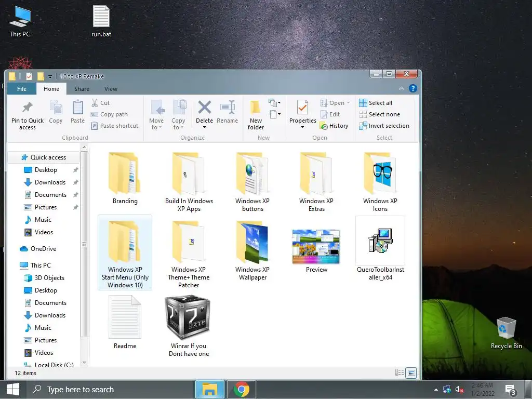
Task: Select the Windows XP Icons folder
Action: pyautogui.click(x=380, y=182)
